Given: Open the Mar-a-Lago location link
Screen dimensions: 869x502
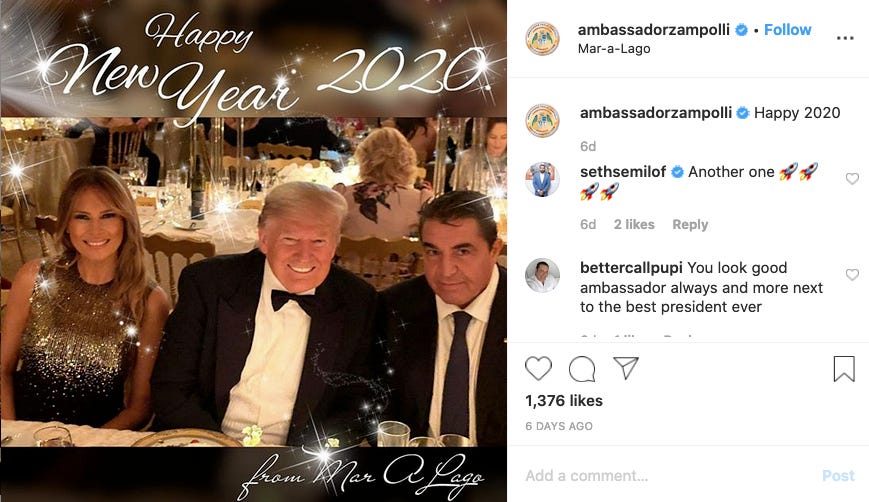Looking at the screenshot, I should point(614,49).
